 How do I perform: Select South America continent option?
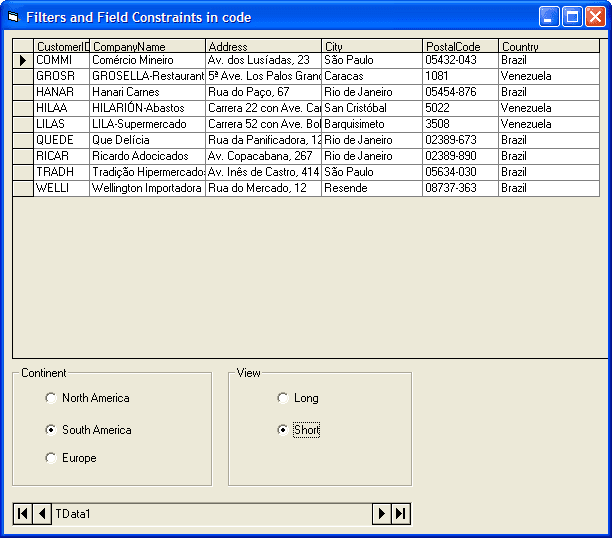(x=88, y=430)
